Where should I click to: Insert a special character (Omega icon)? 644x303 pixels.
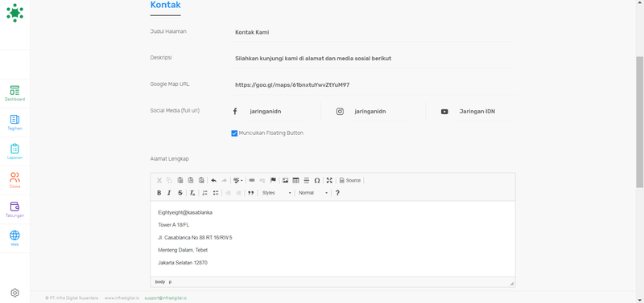coord(317,180)
